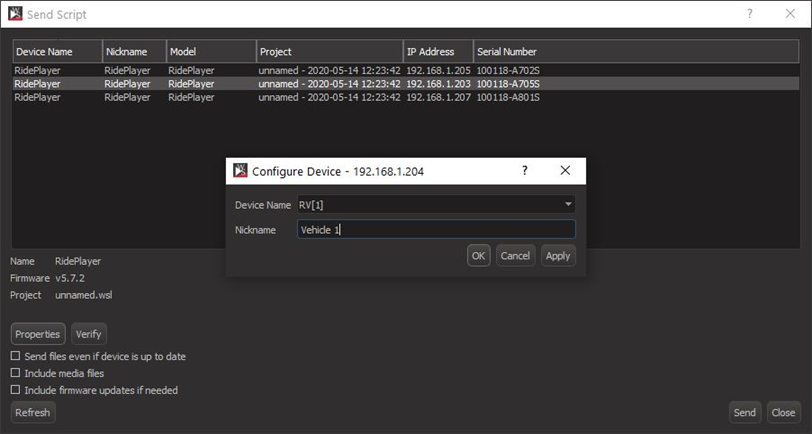Image resolution: width=812 pixels, height=434 pixels.
Task: Apply the device configuration
Action: click(x=558, y=256)
